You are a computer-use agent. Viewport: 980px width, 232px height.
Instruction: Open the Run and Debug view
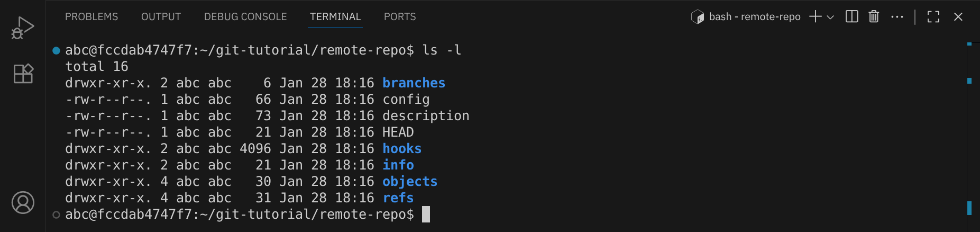tap(23, 28)
